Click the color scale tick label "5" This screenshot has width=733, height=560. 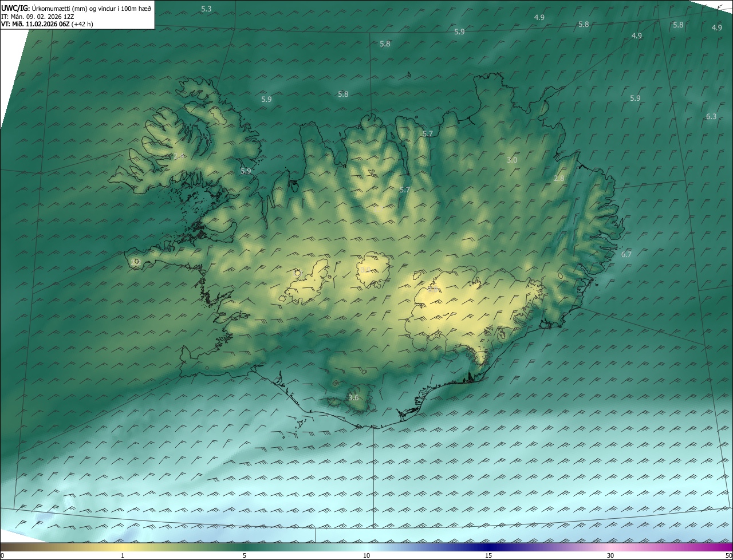pyautogui.click(x=245, y=555)
